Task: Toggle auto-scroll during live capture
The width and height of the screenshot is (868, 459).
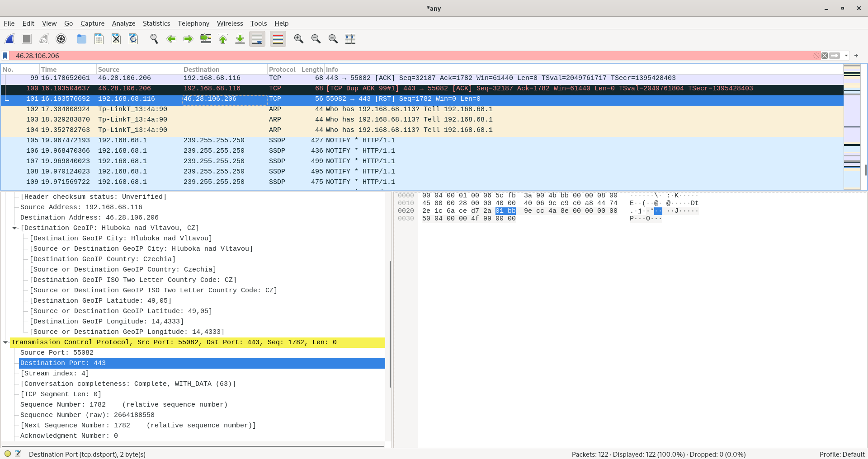Action: pos(257,39)
